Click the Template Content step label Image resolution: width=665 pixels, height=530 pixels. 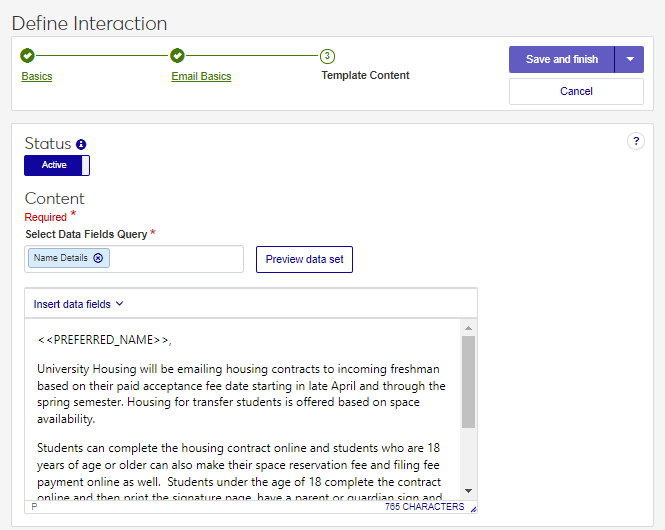click(365, 75)
